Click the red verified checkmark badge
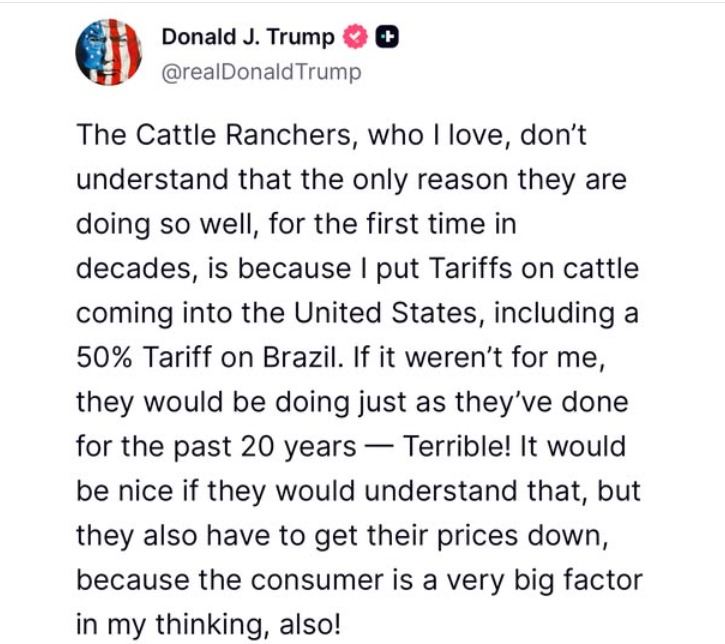Image resolution: width=725 pixels, height=644 pixels. tap(354, 38)
